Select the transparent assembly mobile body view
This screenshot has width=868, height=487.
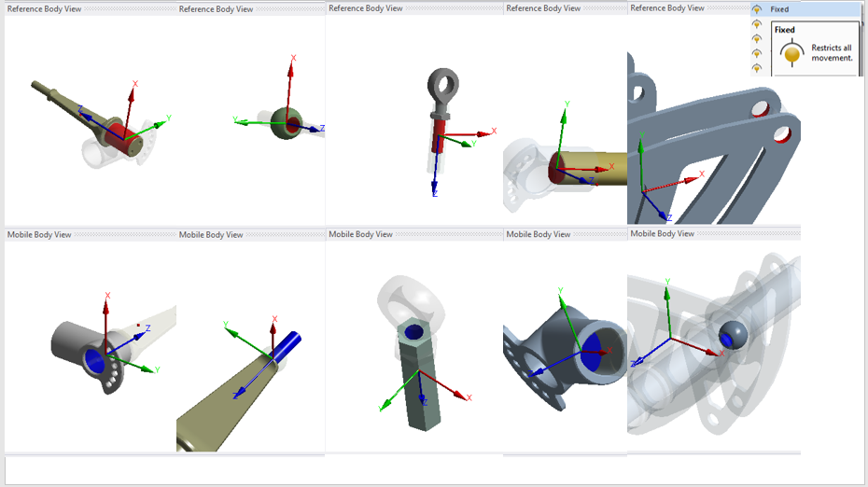click(714, 346)
